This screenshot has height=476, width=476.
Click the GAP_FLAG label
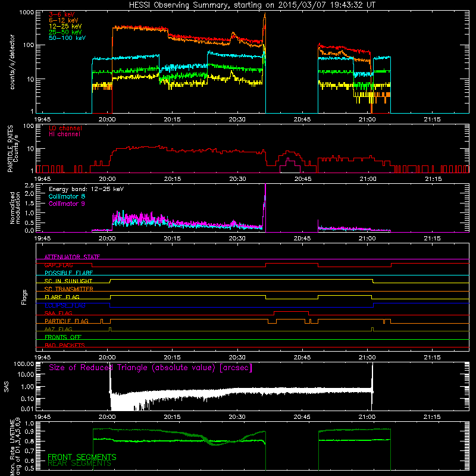[x=58, y=265]
